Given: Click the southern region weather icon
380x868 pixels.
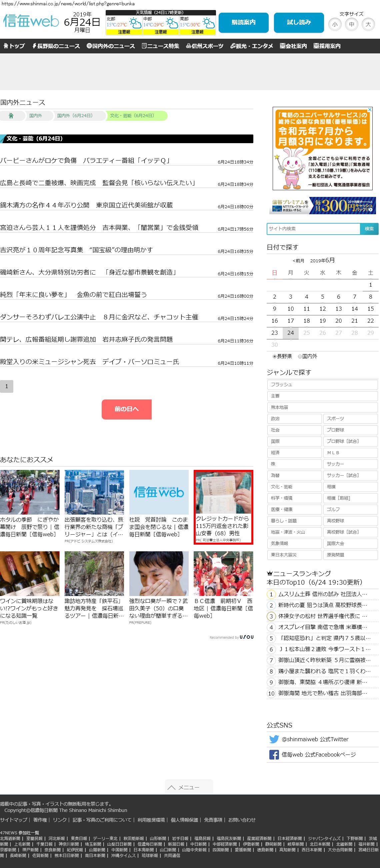Looking at the screenshot, I should 209,24.
